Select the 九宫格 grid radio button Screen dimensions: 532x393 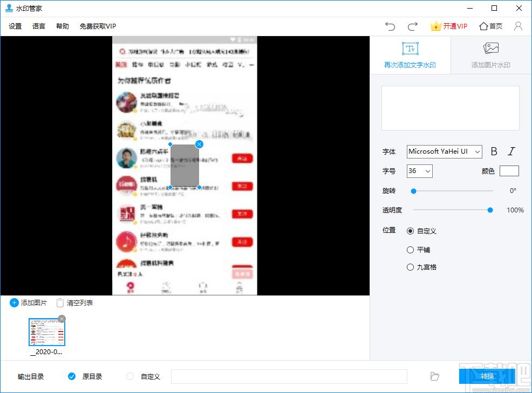point(410,267)
